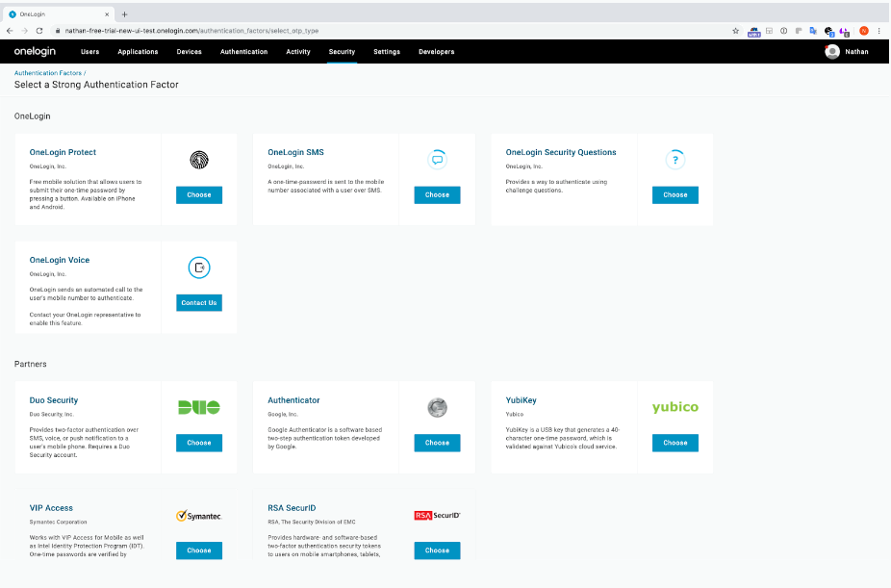The width and height of the screenshot is (891, 588).
Task: Click the Nathan username in header
Action: tap(856, 52)
